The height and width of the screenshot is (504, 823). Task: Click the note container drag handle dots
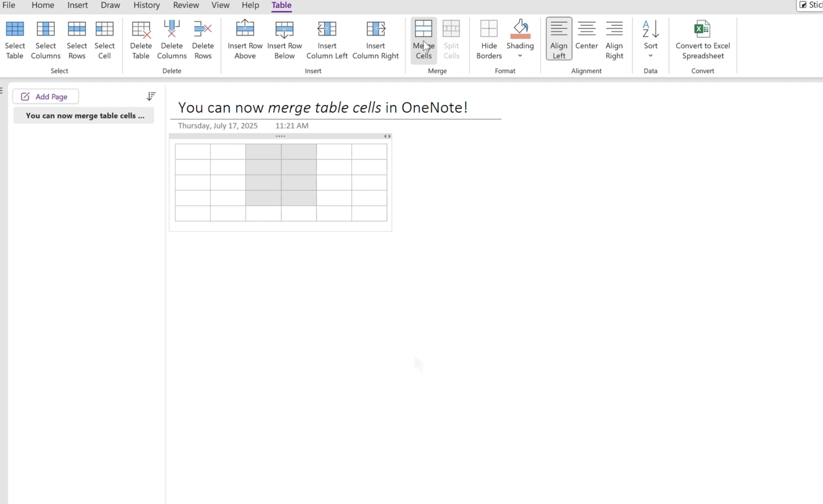[x=280, y=136]
